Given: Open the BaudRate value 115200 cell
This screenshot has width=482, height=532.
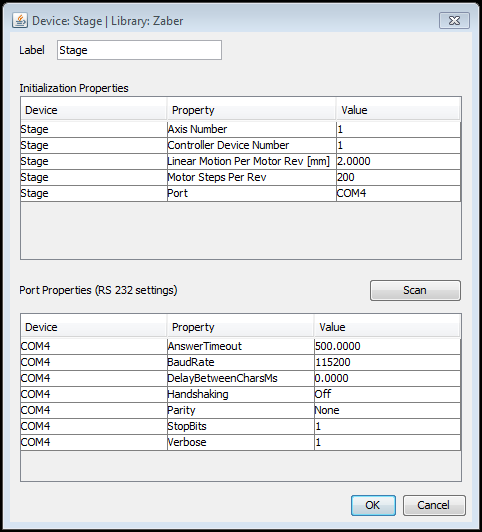Looking at the screenshot, I should click(x=387, y=362).
